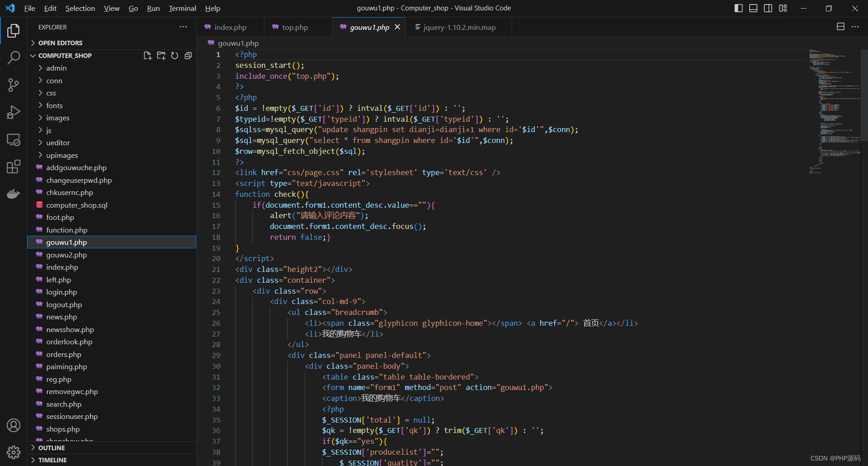
Task: Switch to jquery-1.10.2.min.map tab
Action: pos(459,27)
